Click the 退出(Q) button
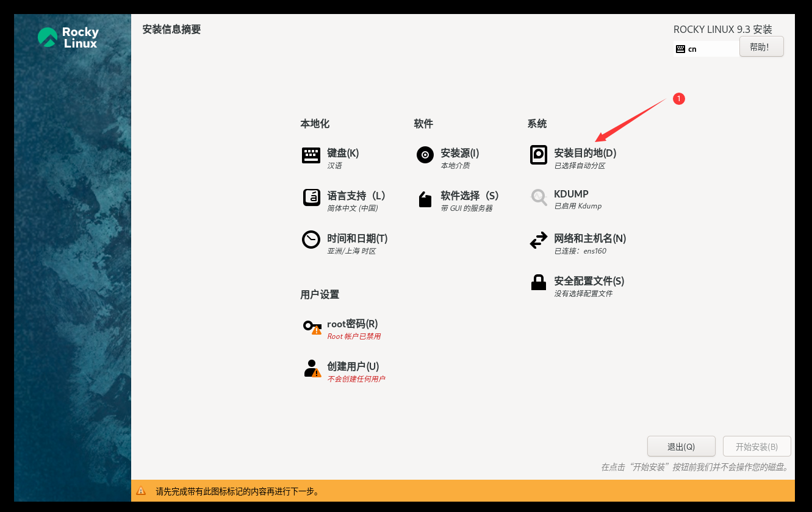Screen dimensions: 812x512 click(x=681, y=447)
